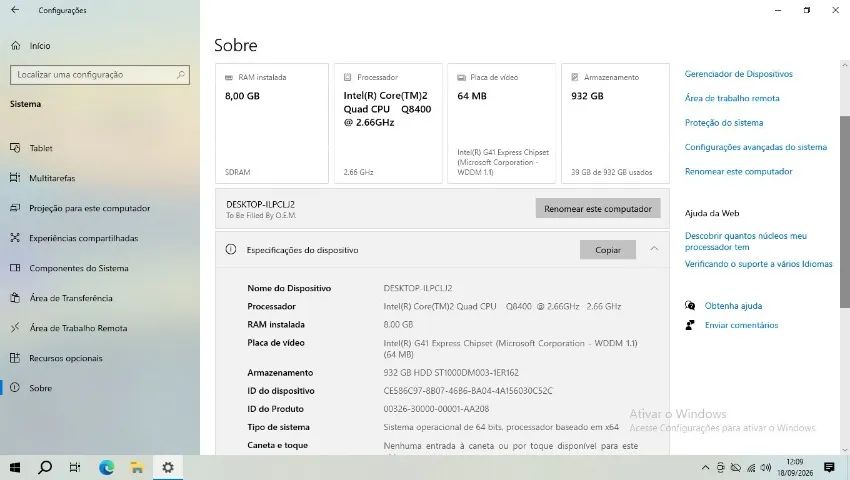Select Recursos opcionais menu item
The image size is (850, 480).
click(x=66, y=358)
